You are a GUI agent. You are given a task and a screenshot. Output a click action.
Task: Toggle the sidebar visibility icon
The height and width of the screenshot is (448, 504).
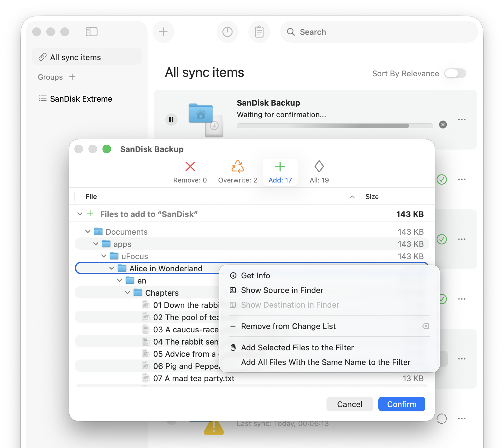pos(92,32)
